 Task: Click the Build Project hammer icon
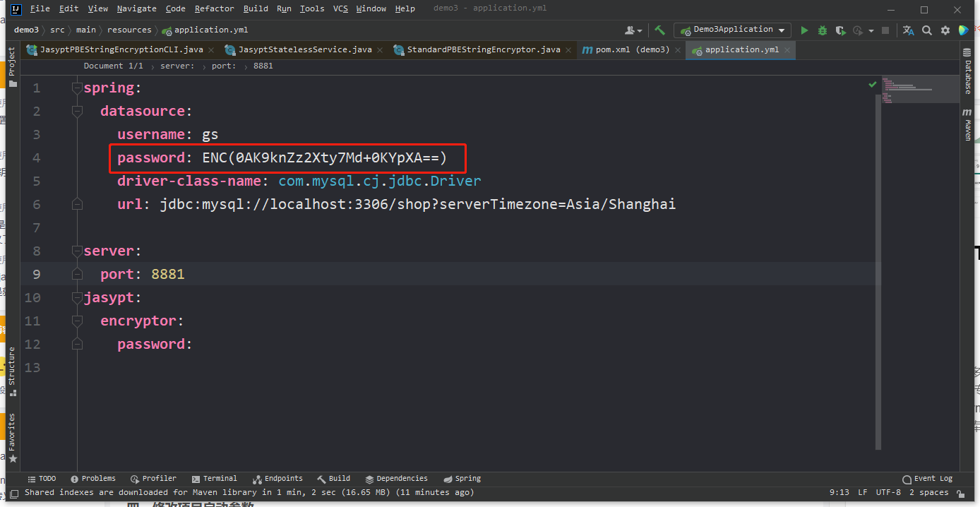coord(659,30)
